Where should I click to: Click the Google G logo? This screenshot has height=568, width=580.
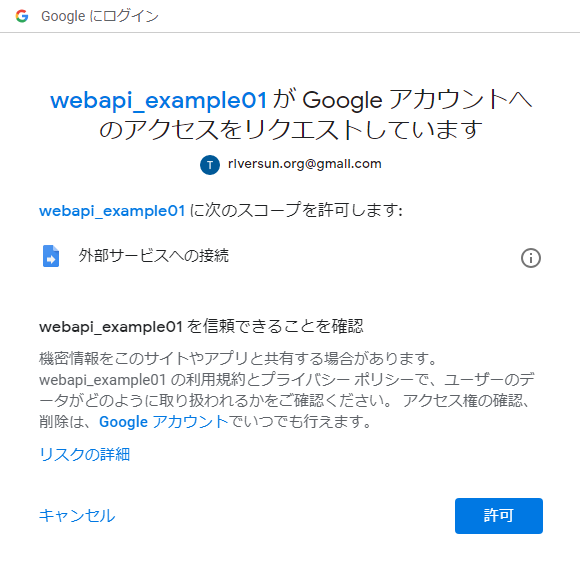22,16
